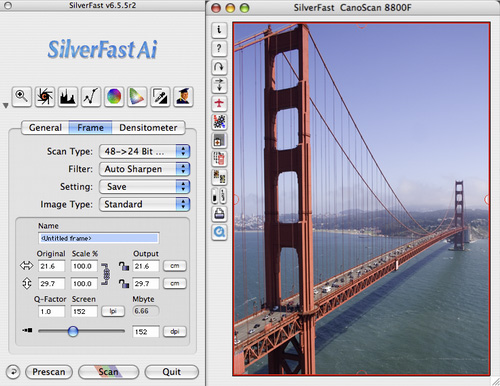Select the zoom magnifier tool
500x386 pixels.
pyautogui.click(x=22, y=97)
